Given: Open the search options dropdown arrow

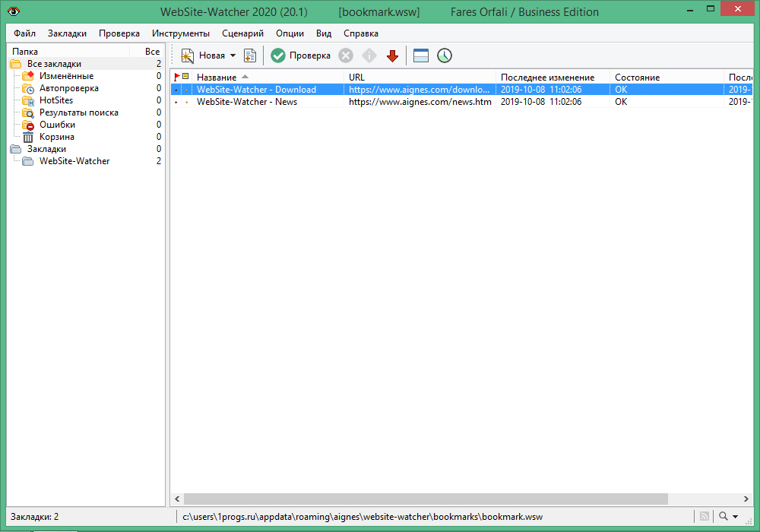Looking at the screenshot, I should [x=735, y=517].
